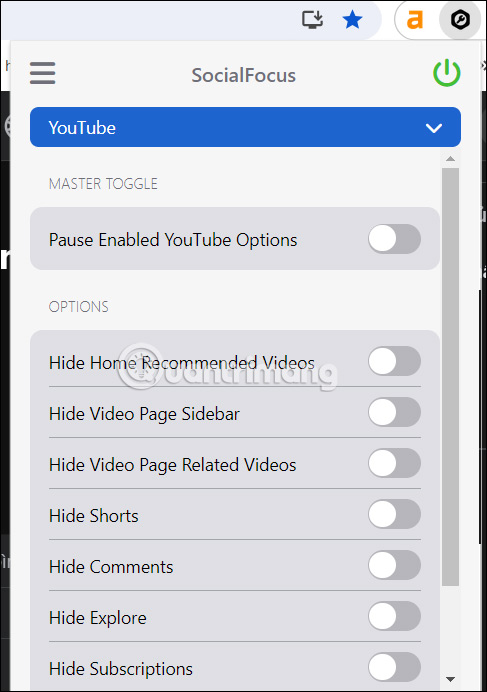The width and height of the screenshot is (487, 692).
Task: Click the orange 'a' extension icon
Action: [x=415, y=20]
